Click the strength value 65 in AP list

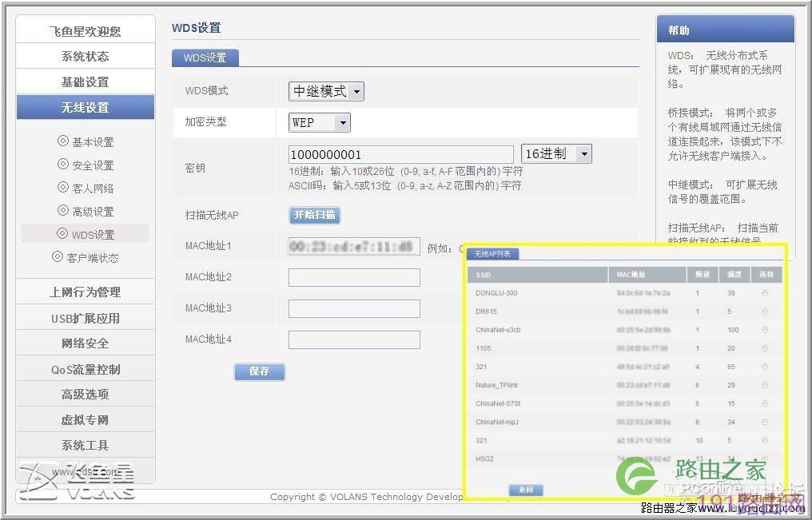pos(731,367)
